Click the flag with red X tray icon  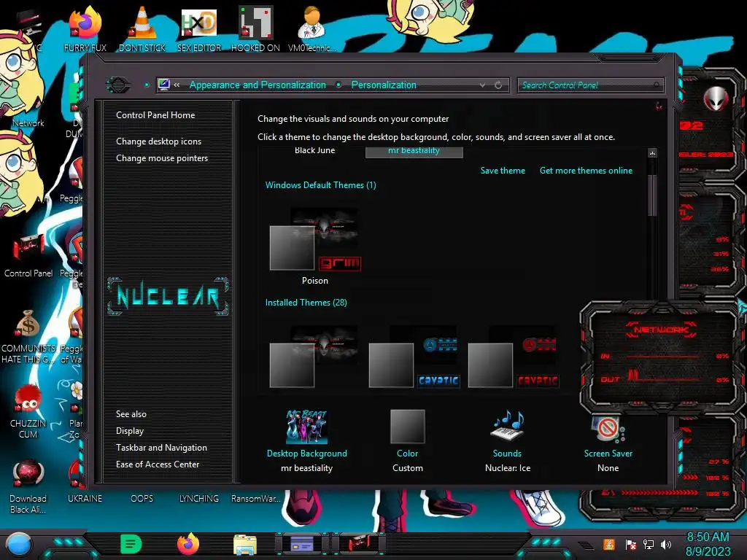point(630,544)
